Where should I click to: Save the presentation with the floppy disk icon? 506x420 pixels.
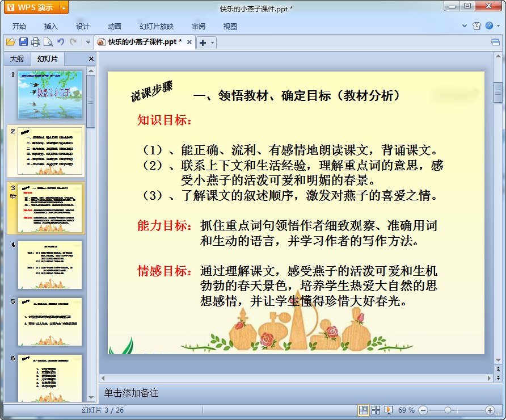[x=23, y=42]
